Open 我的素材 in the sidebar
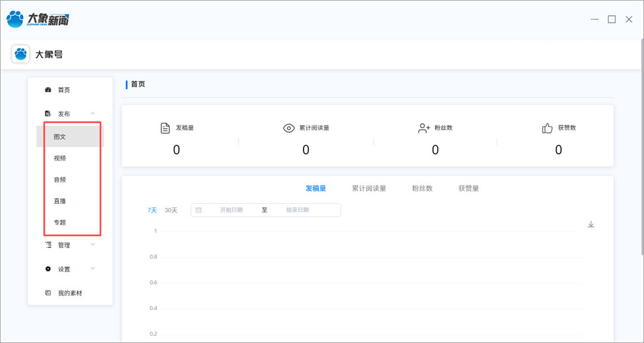644x343 pixels. click(70, 293)
